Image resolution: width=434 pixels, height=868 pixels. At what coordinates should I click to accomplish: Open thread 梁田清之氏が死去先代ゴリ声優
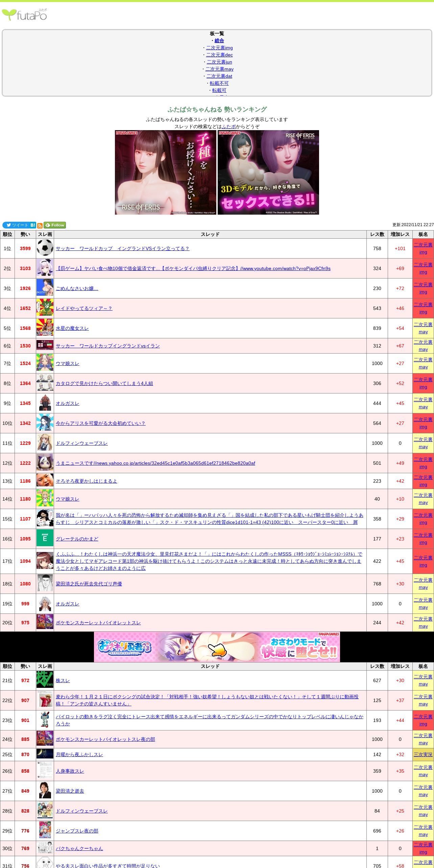coord(89,584)
